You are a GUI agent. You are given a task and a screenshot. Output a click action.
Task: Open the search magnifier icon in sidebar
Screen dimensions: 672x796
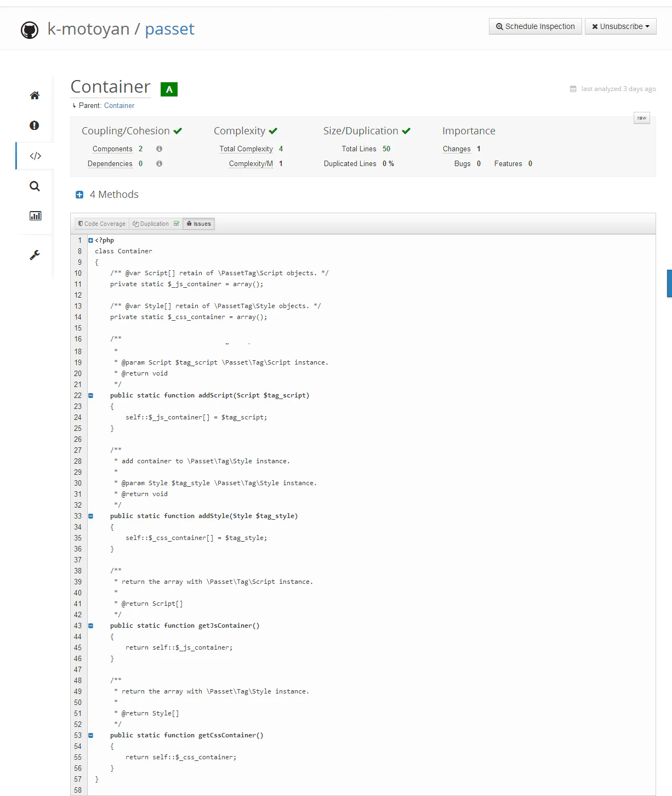click(35, 186)
